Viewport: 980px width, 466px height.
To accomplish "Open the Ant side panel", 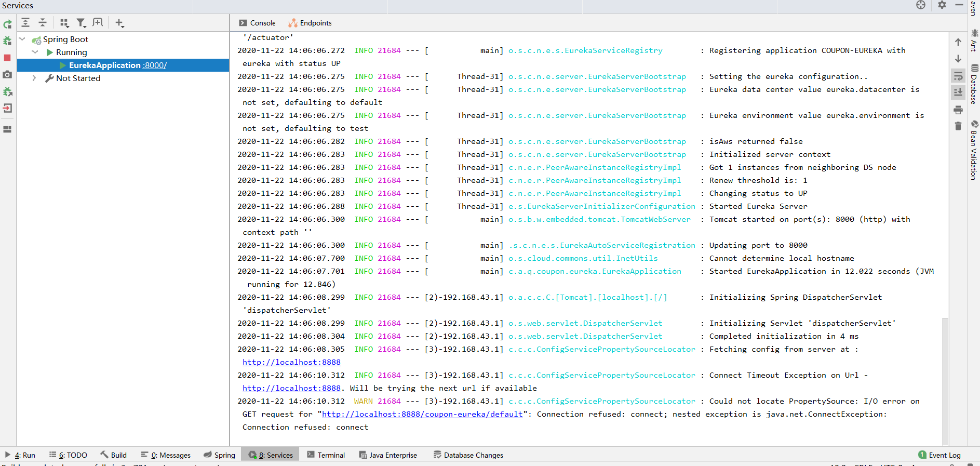I will [974, 40].
